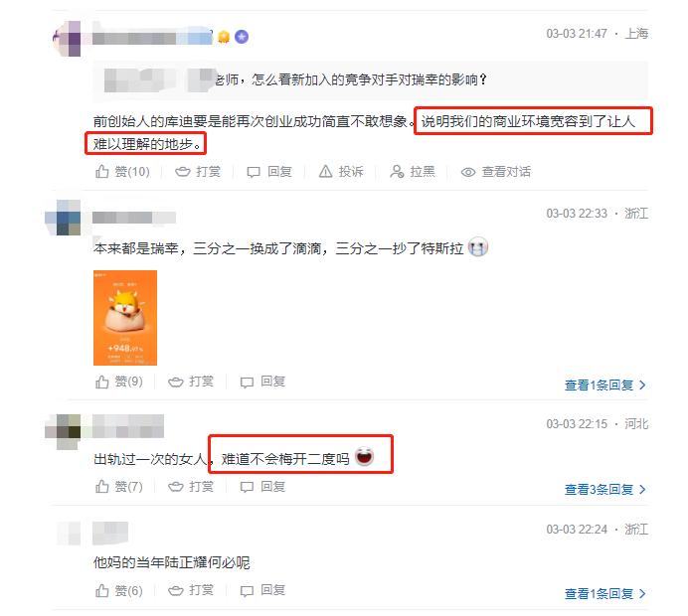The height and width of the screenshot is (616, 688).
Task: Open 查看对话 eye icon link
Action: click(496, 172)
